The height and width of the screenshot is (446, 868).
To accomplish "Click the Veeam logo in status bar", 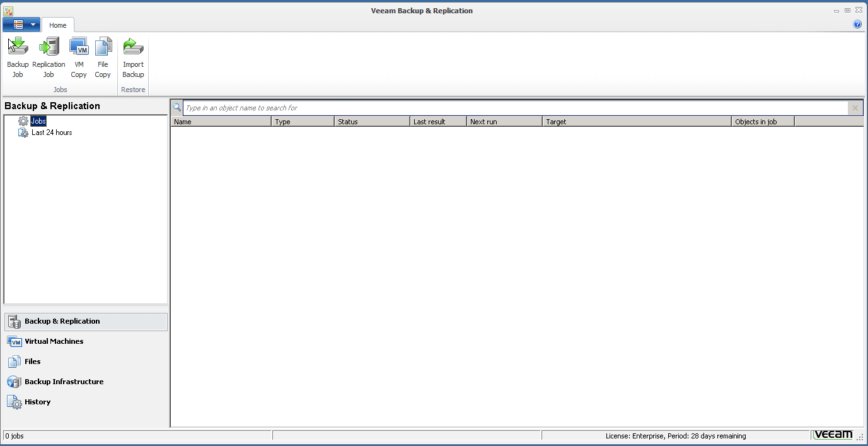I will tap(833, 435).
